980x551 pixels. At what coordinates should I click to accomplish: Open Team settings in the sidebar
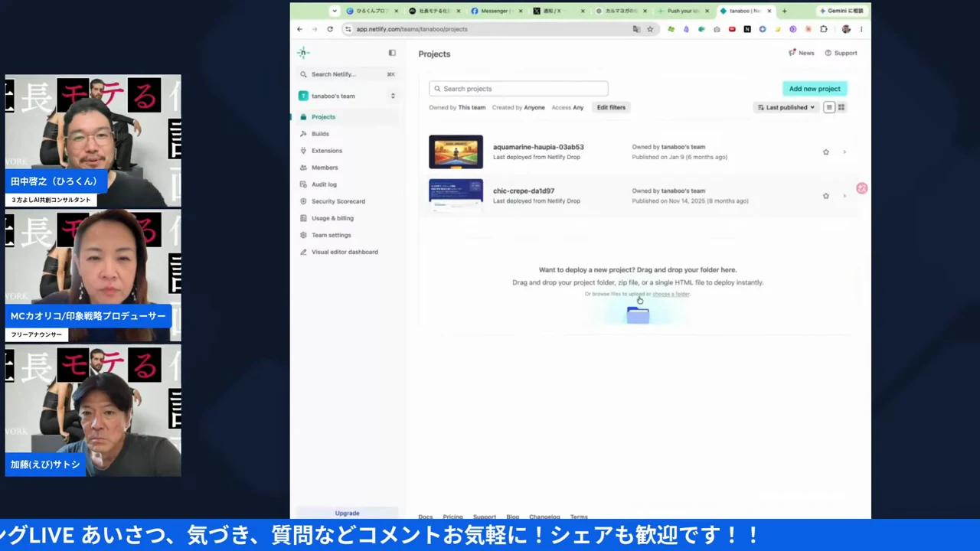coord(331,235)
